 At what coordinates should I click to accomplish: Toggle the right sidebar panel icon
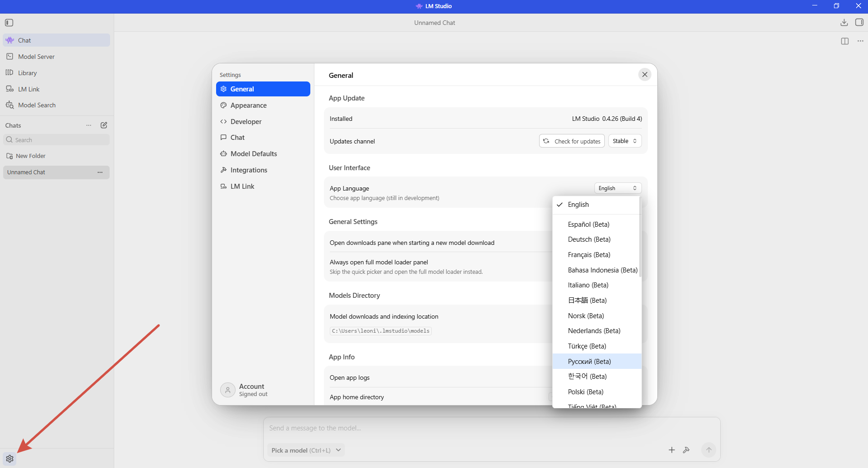pyautogui.click(x=859, y=23)
